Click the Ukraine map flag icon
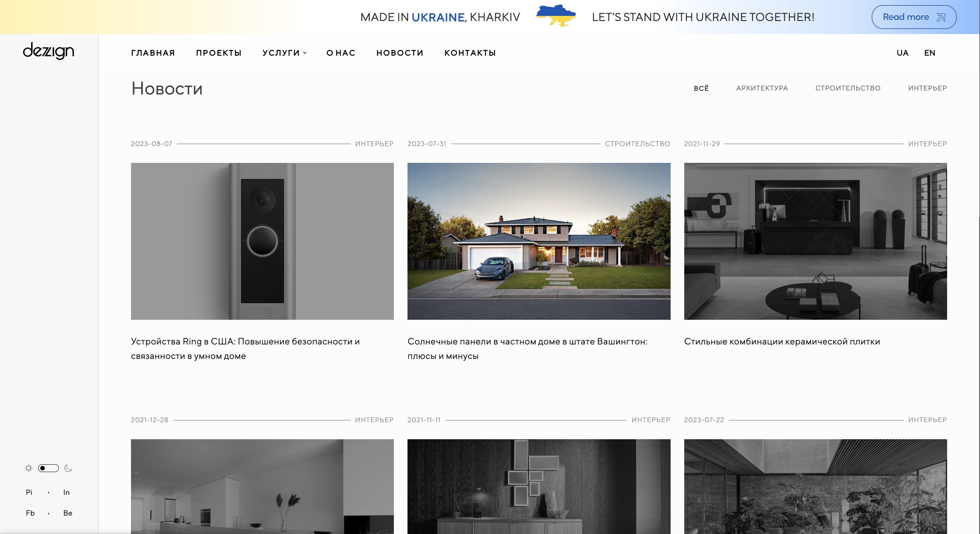The width and height of the screenshot is (980, 534). [x=556, y=16]
